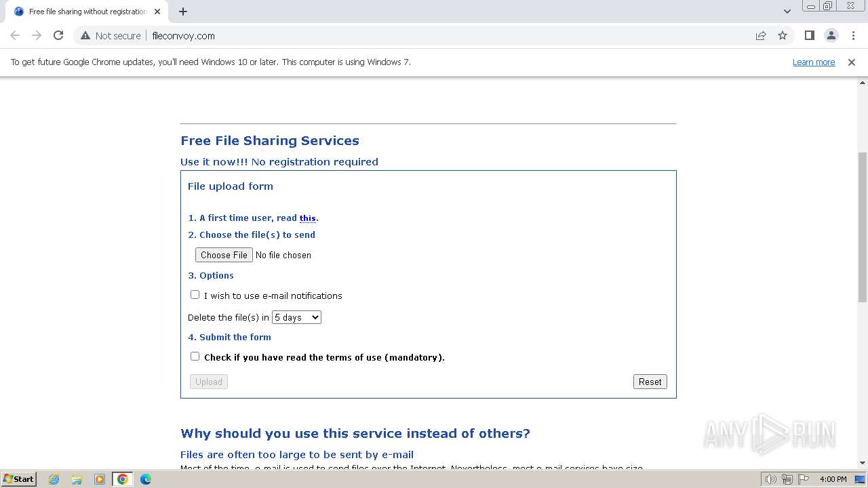Click the share page icon in address bar
Viewport: 868px width, 488px height.
[761, 36]
